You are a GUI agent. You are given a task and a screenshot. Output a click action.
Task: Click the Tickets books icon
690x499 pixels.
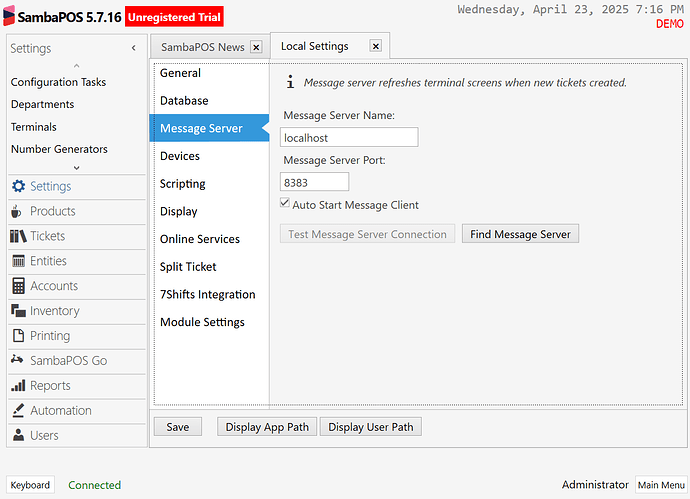coord(18,236)
